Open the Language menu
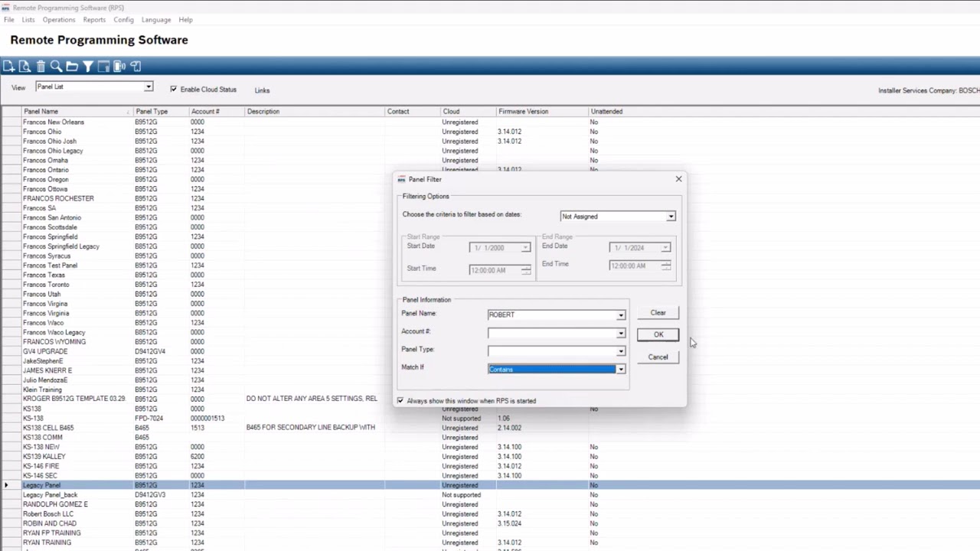 point(156,20)
